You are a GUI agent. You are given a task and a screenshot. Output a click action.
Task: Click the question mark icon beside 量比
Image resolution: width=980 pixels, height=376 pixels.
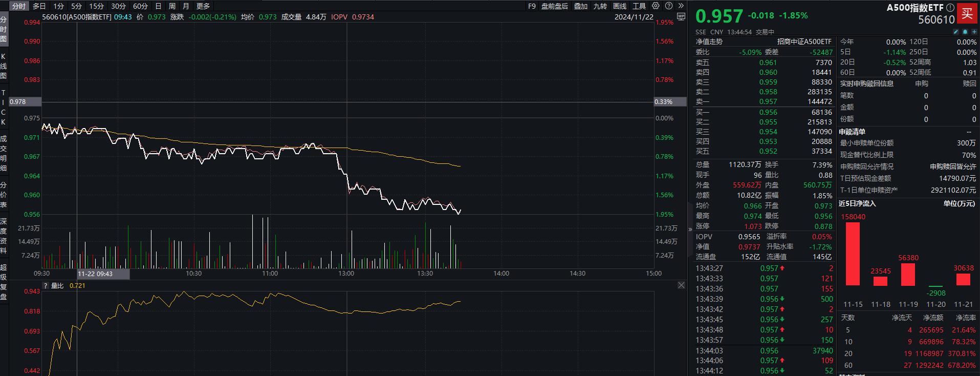[46, 286]
